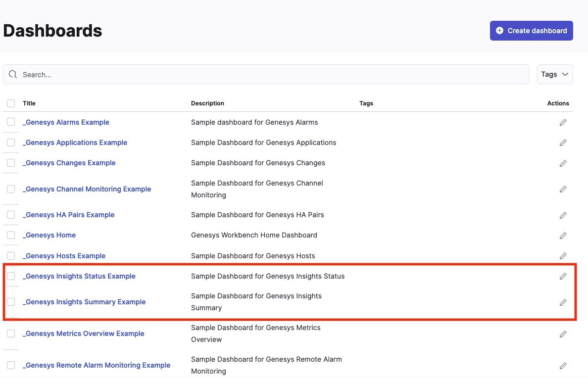Click the Tags column header
The image size is (588, 381).
click(366, 103)
